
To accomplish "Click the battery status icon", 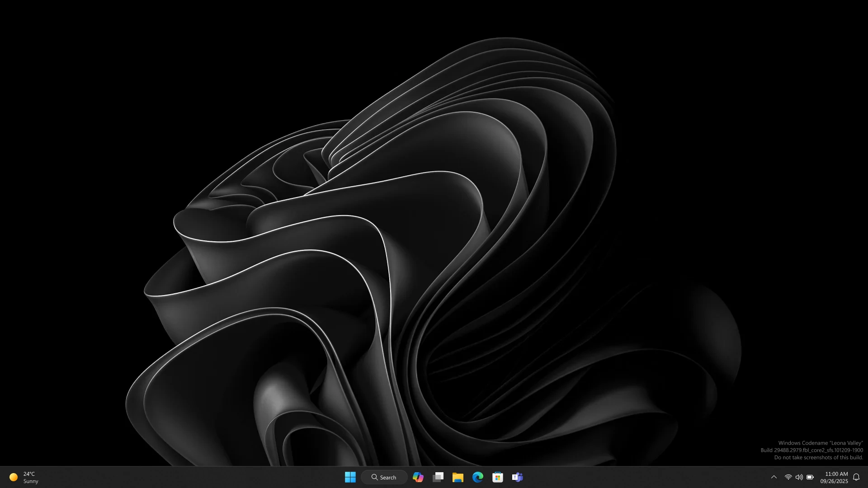I will (x=810, y=477).
